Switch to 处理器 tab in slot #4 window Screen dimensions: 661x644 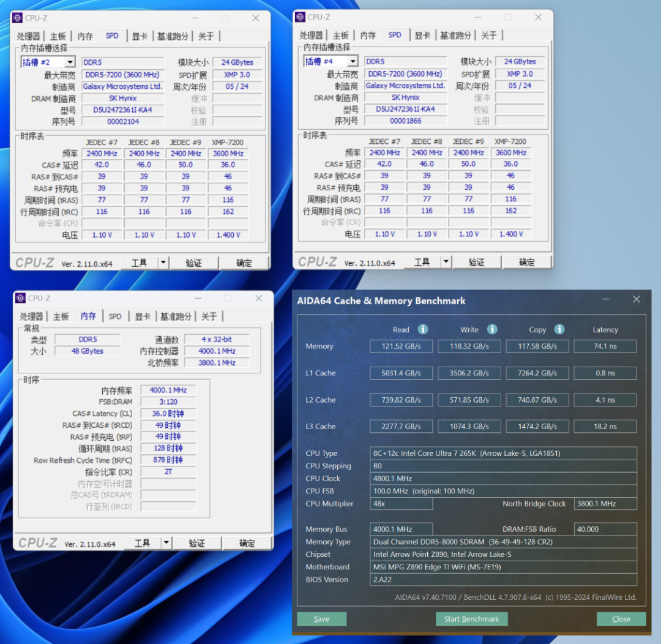click(x=311, y=36)
